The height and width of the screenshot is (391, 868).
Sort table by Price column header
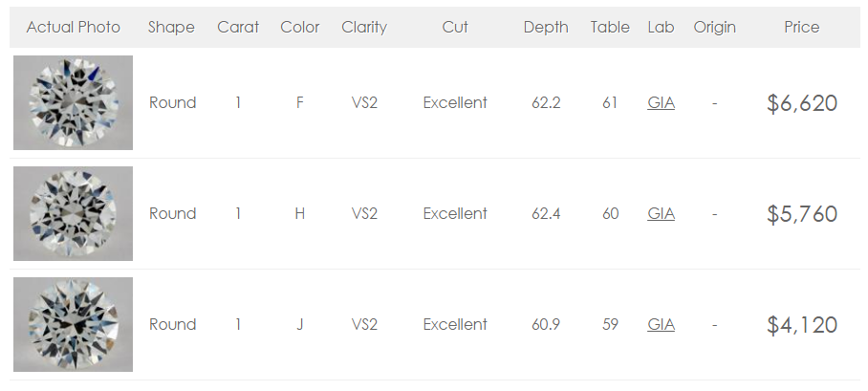pyautogui.click(x=802, y=27)
